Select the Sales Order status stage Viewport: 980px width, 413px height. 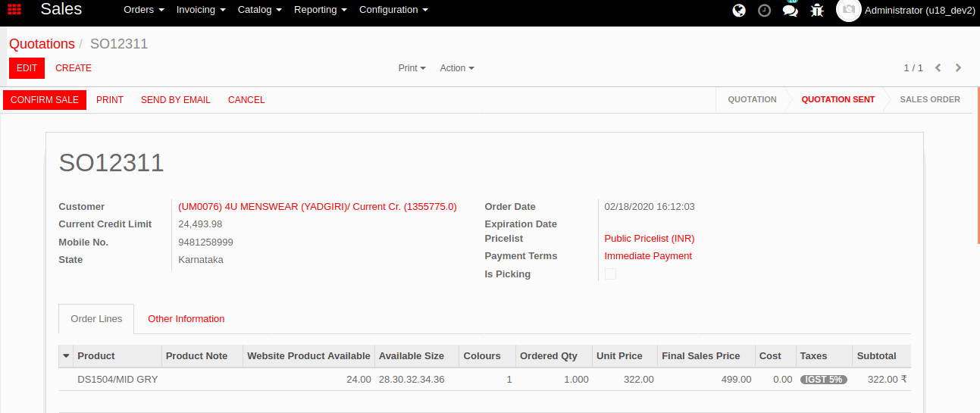(x=929, y=100)
